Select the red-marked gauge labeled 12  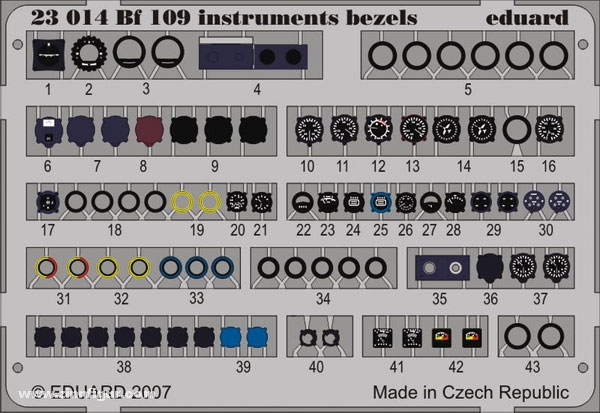pyautogui.click(x=377, y=130)
